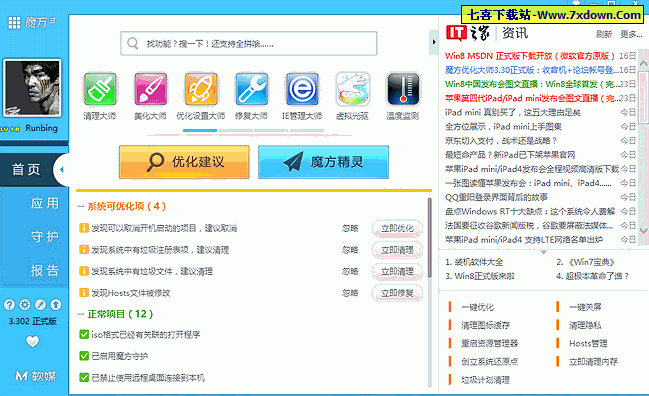The height and width of the screenshot is (396, 649).
Task: Toggle the iso格式已经有关联的打开程序 checkbox
Action: 84,334
